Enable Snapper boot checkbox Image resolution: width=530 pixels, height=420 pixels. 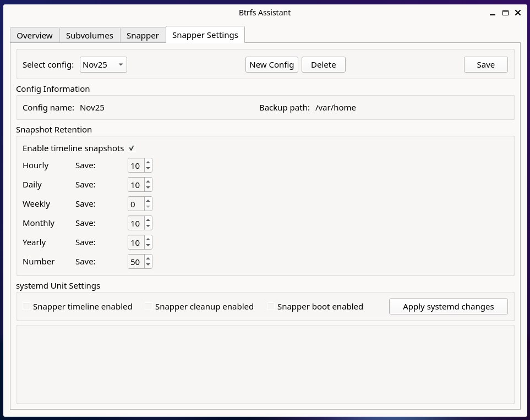click(270, 307)
